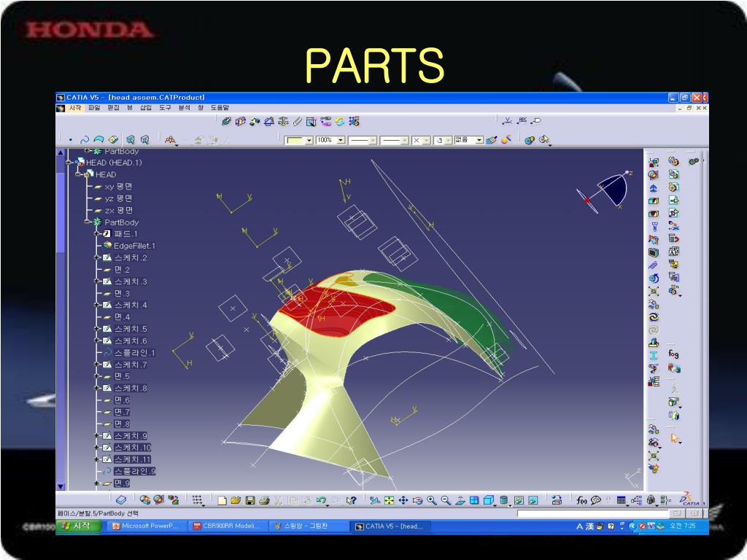Screen dimensions: 747x560
Task: Open the line thickness dropdown
Action: coord(373,140)
